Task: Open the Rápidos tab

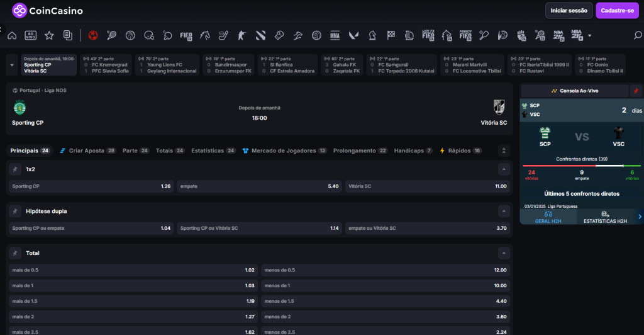Action: point(460,151)
